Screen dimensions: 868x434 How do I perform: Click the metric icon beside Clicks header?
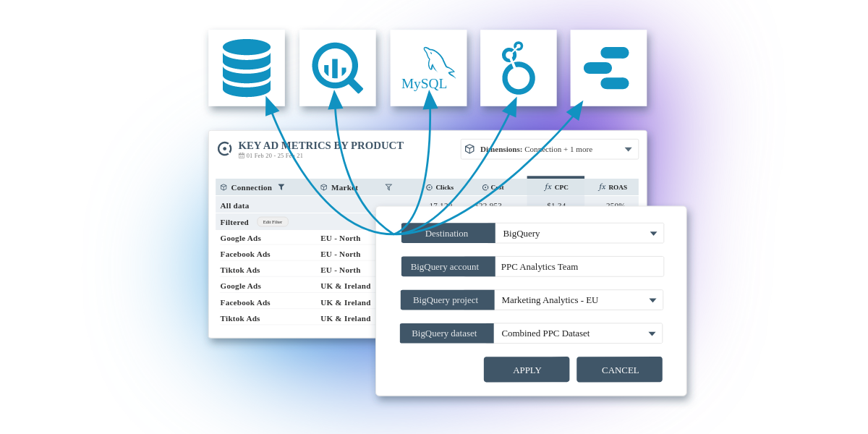429,187
